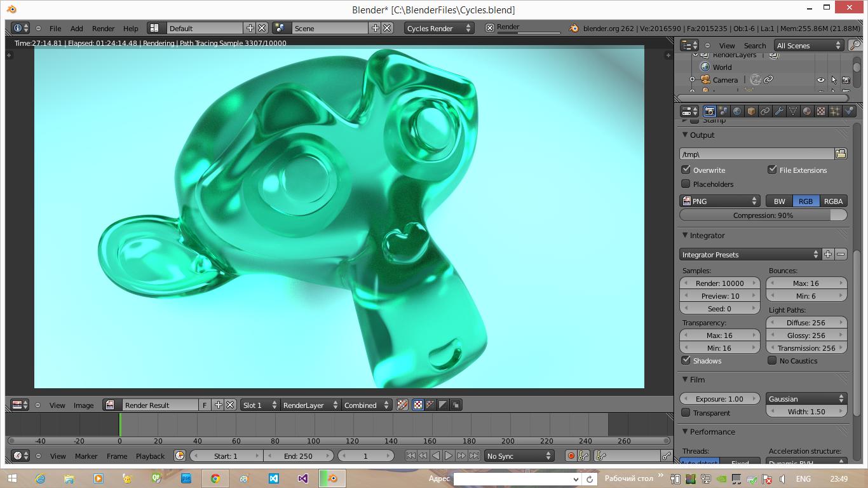
Task: Open the Render menu in info header
Action: pyautogui.click(x=103, y=28)
